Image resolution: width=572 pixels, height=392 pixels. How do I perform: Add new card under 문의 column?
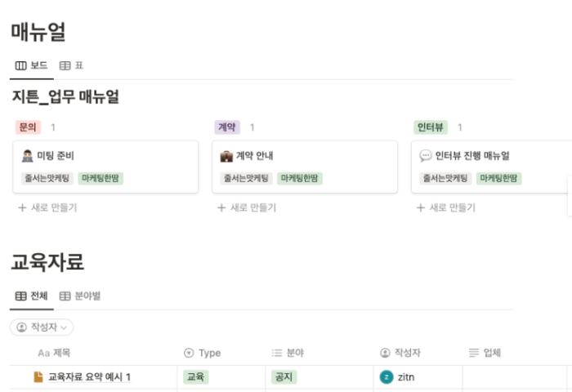point(47,207)
